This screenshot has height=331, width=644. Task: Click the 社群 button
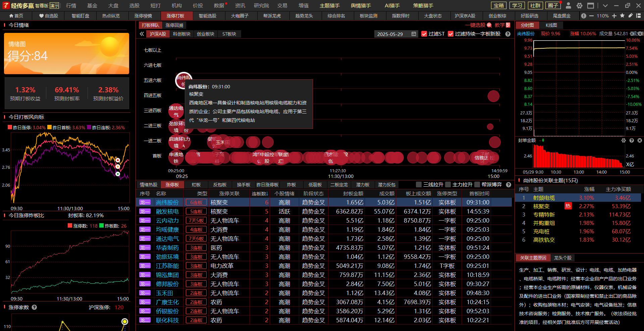tap(535, 5)
